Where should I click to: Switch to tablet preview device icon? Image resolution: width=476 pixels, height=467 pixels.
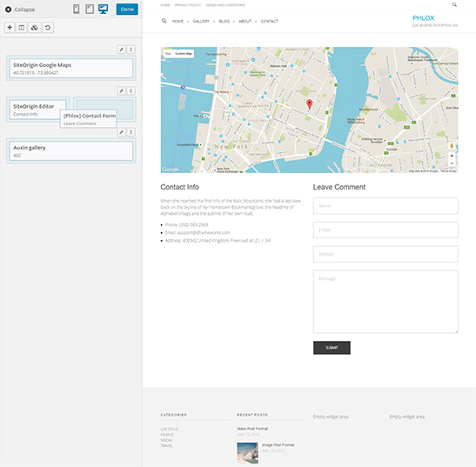coord(90,9)
